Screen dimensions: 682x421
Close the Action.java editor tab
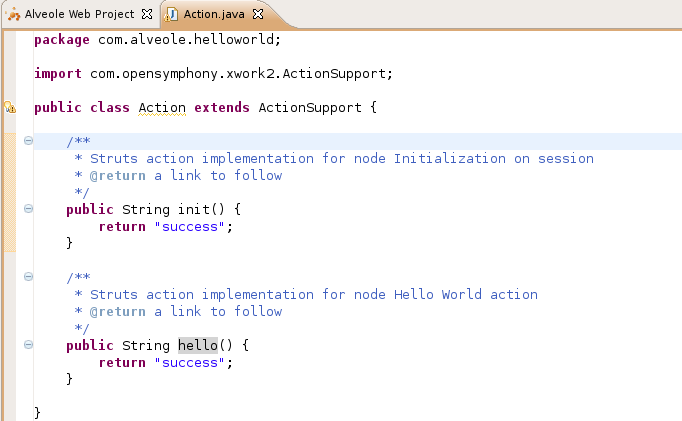point(258,14)
